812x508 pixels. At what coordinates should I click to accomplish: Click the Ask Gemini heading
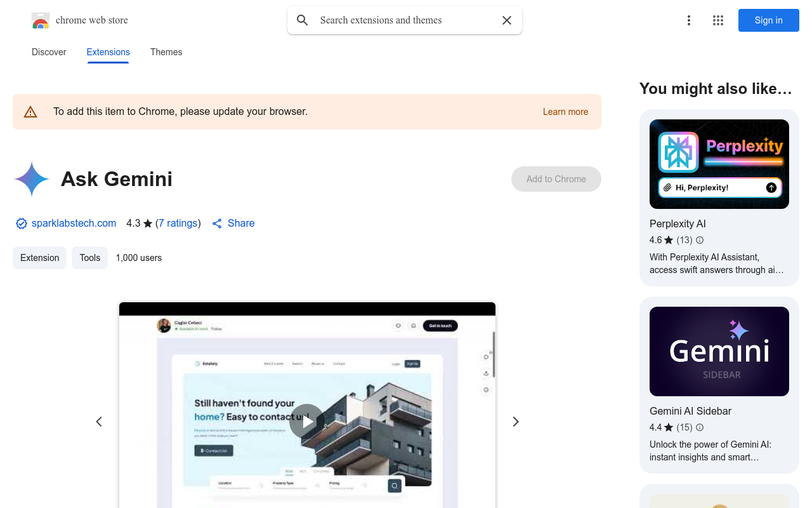click(117, 179)
